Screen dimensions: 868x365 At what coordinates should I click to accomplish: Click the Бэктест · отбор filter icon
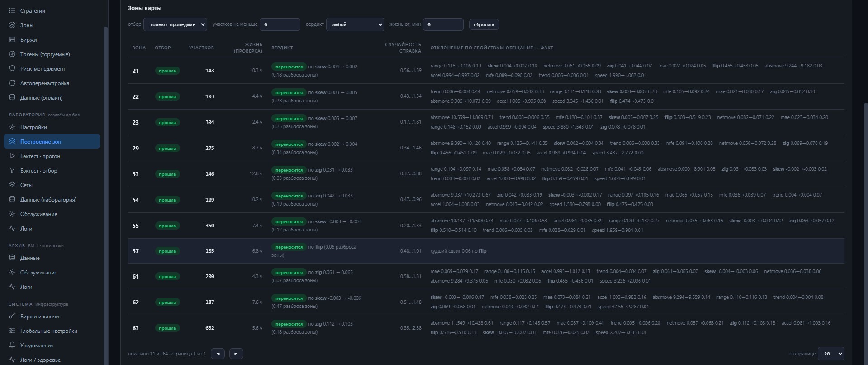click(12, 170)
